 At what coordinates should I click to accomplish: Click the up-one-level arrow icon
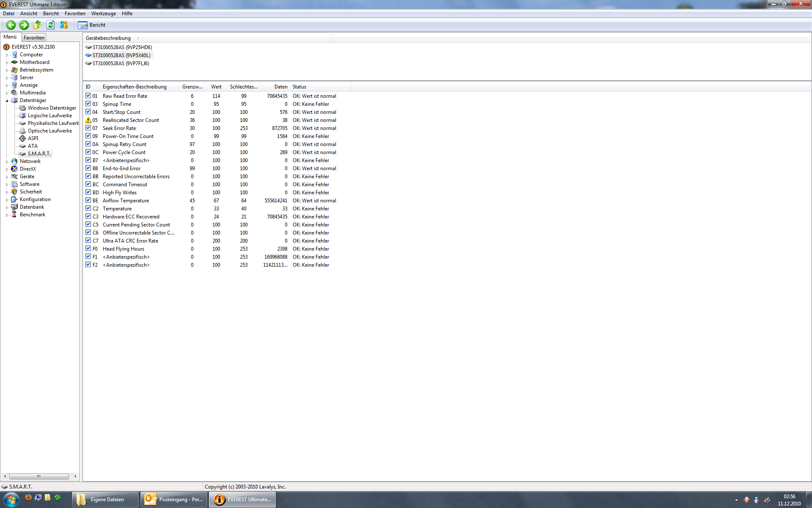37,25
